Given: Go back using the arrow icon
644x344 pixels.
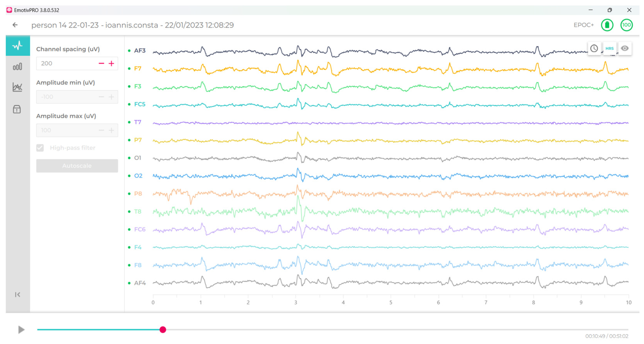Looking at the screenshot, I should pos(15,25).
